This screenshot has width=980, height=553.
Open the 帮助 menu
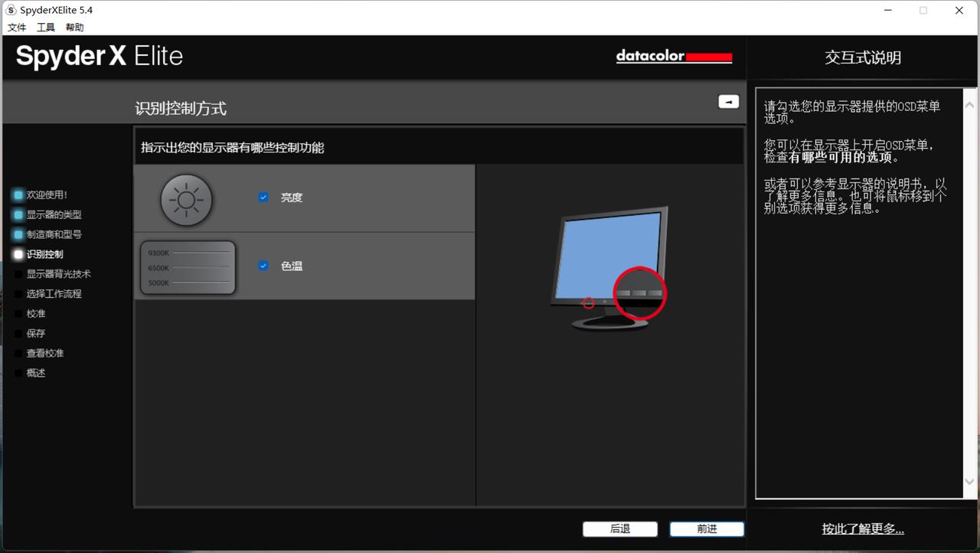(75, 28)
